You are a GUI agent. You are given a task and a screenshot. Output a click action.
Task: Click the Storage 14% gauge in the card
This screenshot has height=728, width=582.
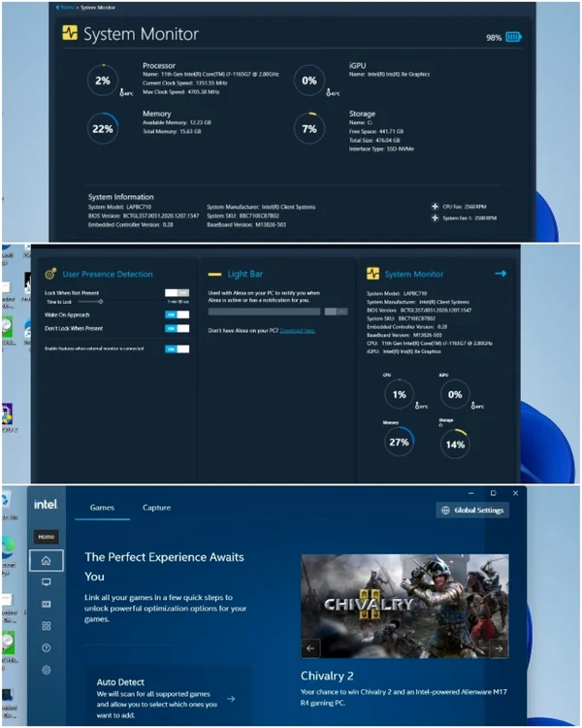pyautogui.click(x=455, y=445)
